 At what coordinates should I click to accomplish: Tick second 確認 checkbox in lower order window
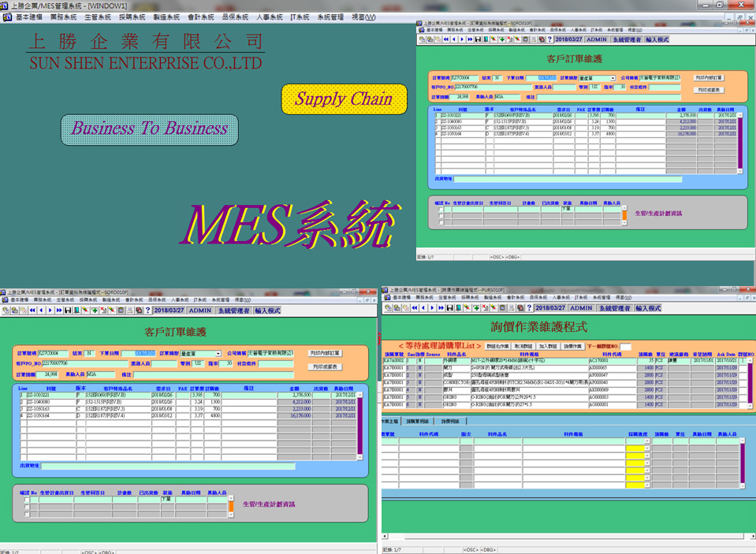(27, 508)
